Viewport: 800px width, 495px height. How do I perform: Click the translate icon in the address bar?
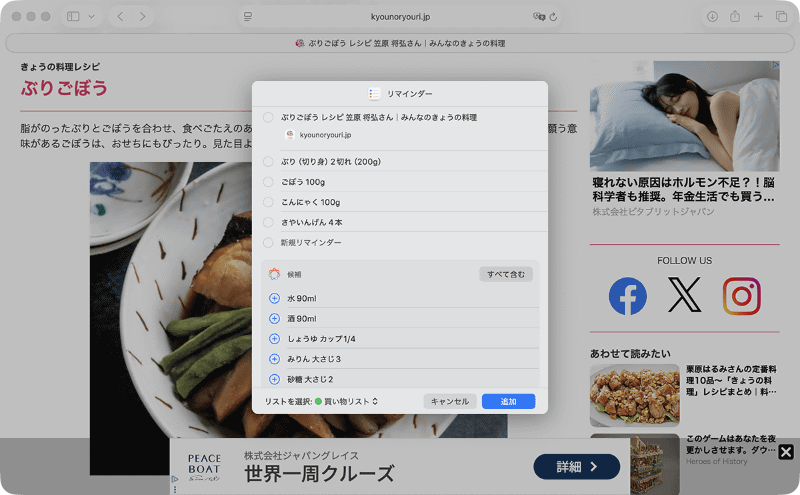[x=538, y=16]
